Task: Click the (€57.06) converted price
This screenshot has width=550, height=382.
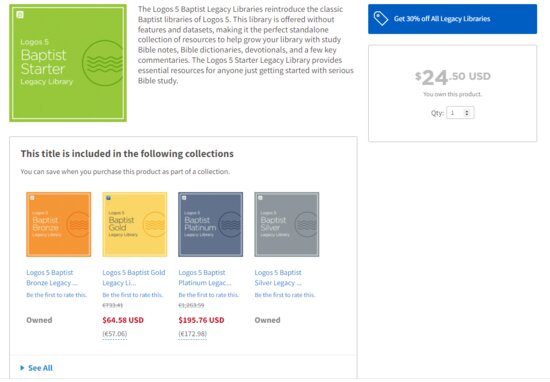Action: [x=115, y=334]
